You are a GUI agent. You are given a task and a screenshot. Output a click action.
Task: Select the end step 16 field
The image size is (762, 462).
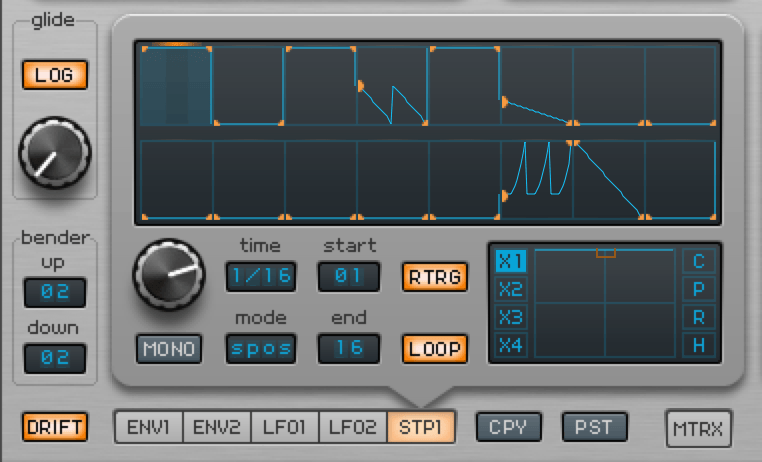coord(349,349)
